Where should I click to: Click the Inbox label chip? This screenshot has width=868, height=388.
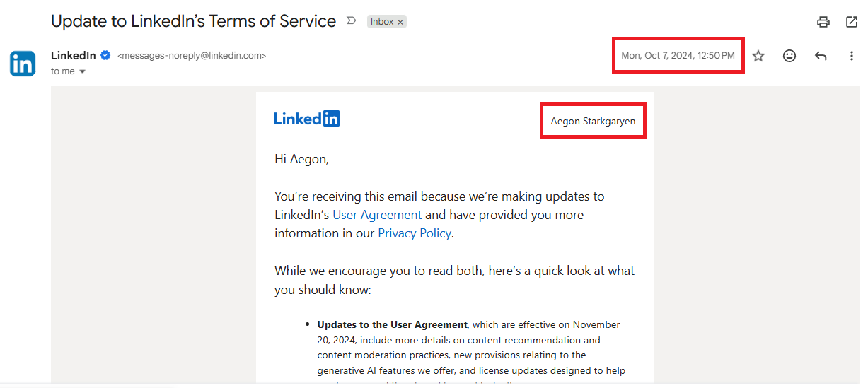point(382,22)
